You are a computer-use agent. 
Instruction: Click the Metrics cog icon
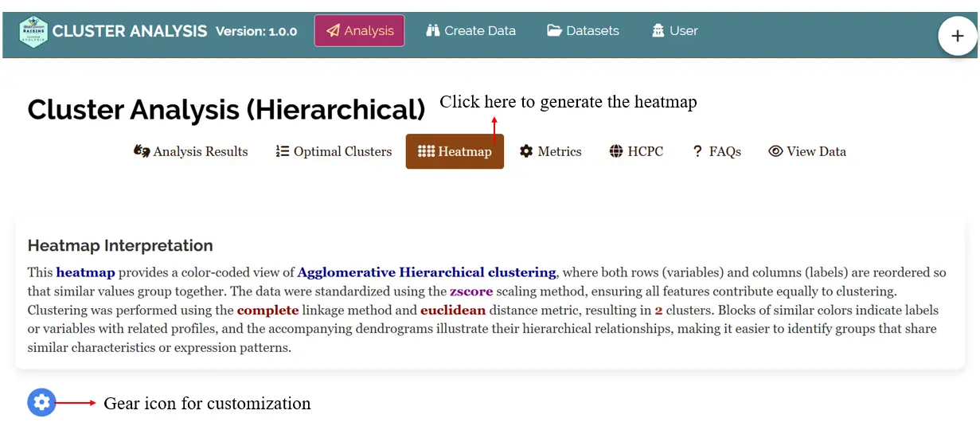pyautogui.click(x=526, y=151)
